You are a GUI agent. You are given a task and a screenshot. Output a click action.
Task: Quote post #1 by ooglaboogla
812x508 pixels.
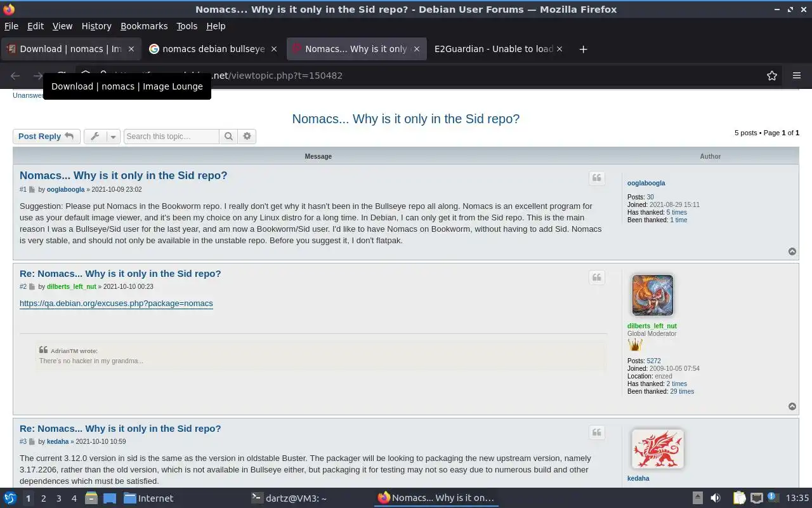(597, 178)
